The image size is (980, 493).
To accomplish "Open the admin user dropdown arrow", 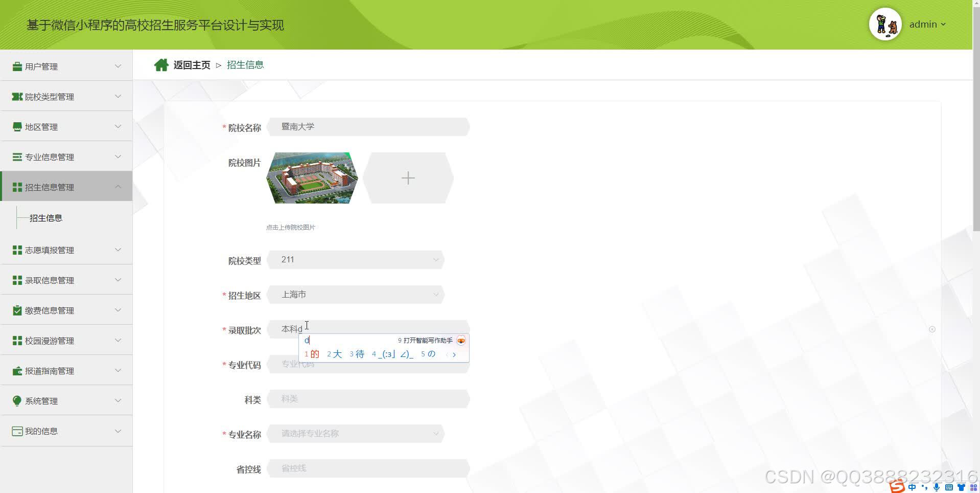I will click(943, 25).
